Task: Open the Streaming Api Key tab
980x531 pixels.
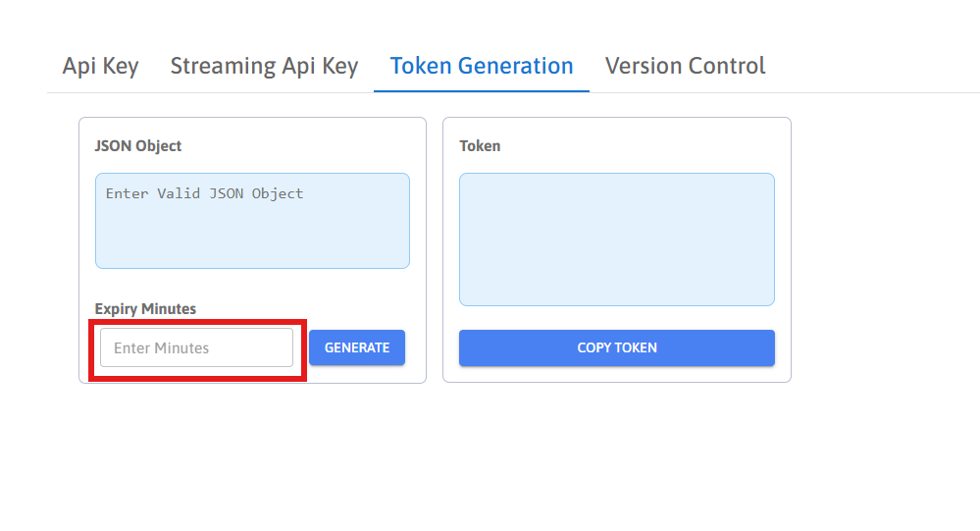Action: [x=264, y=66]
